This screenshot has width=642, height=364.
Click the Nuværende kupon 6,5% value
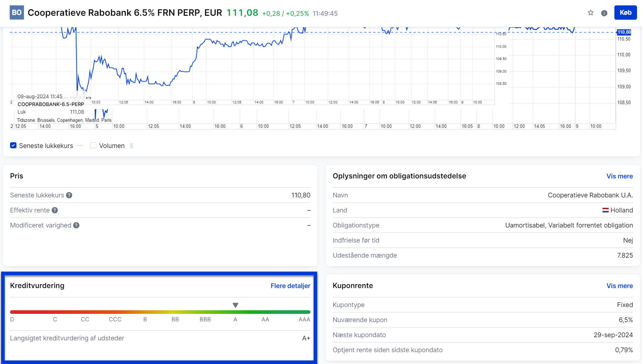tap(626, 320)
